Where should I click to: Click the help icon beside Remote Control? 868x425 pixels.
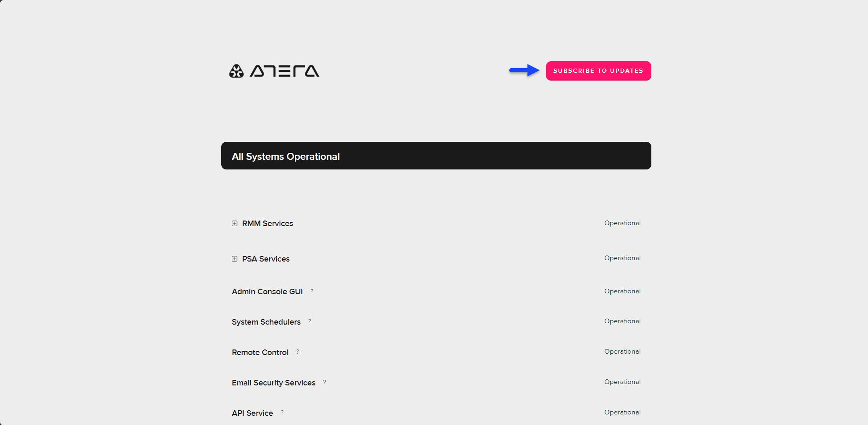point(298,351)
